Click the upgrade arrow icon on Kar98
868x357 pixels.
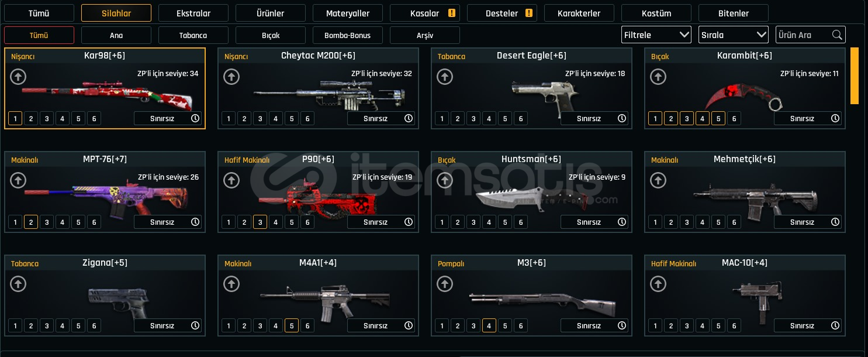[18, 77]
